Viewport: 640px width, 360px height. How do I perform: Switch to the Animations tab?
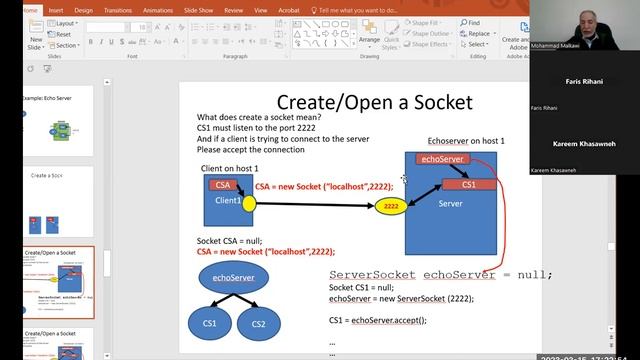tap(158, 10)
